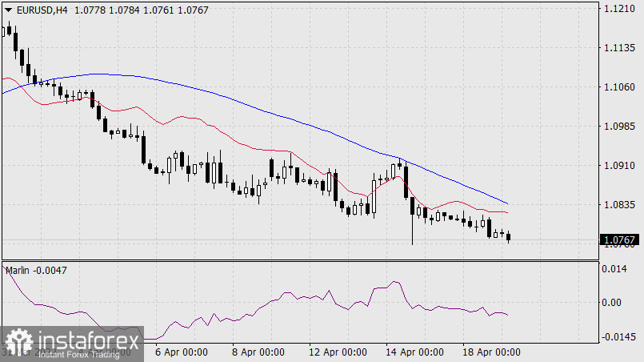This screenshot has height=362, width=644.
Task: Click the 1.0910 price scale label
Action: (619, 166)
